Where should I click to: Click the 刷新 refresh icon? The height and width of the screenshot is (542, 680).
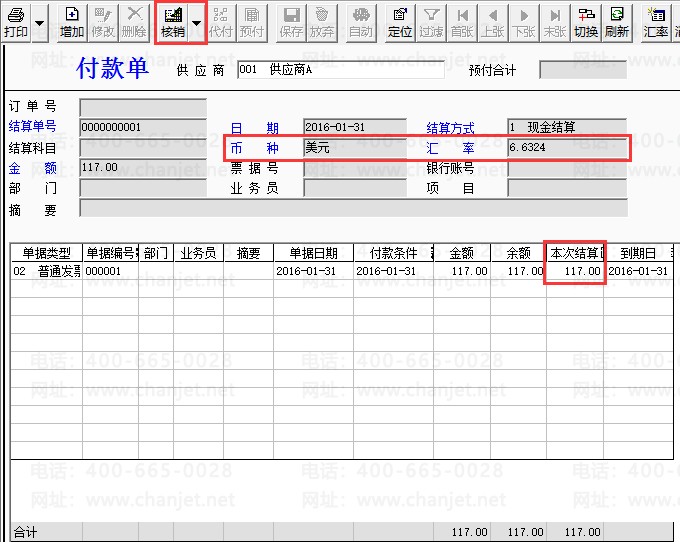pyautogui.click(x=617, y=23)
